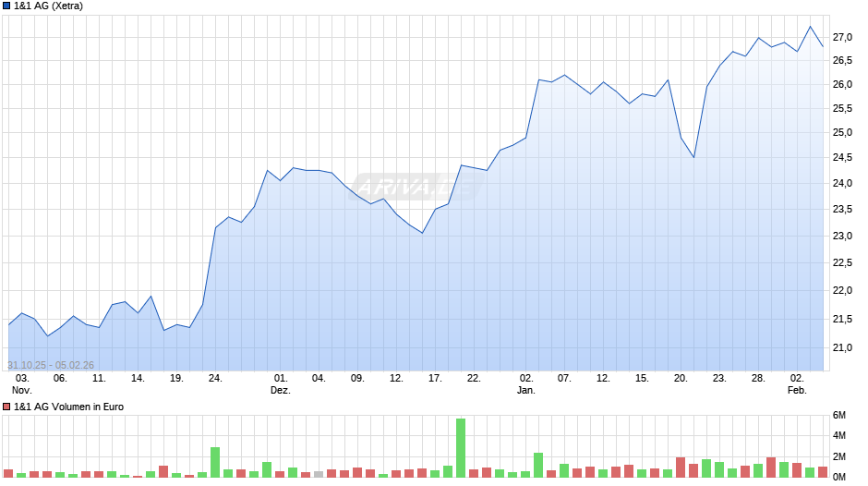Click the '28.' x-axis date label

pos(758,379)
